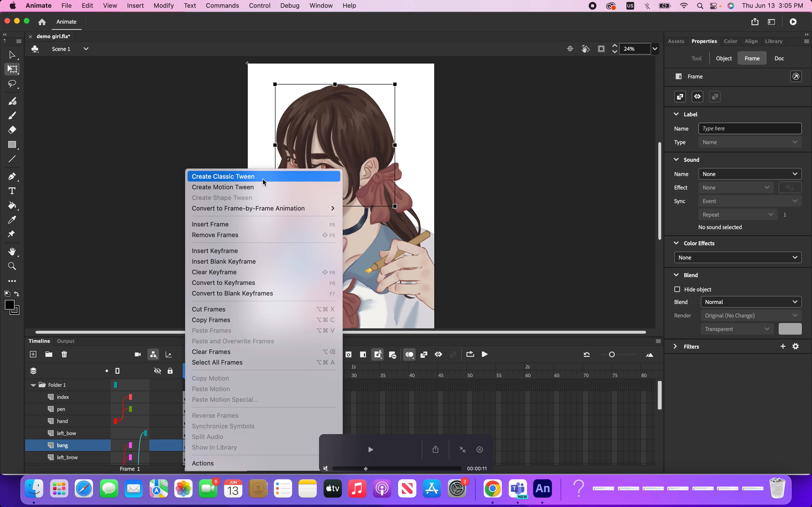Enable the Hide object checkbox
The width and height of the screenshot is (812, 507).
(x=677, y=289)
